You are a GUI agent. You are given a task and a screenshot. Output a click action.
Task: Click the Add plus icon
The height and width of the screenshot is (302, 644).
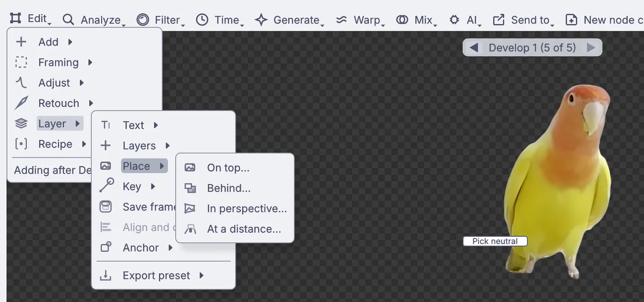click(21, 42)
